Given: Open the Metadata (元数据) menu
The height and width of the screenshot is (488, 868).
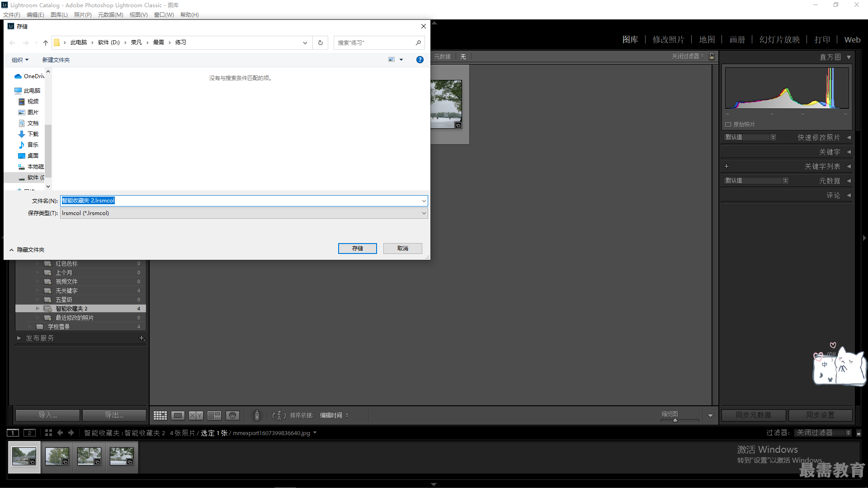Looking at the screenshot, I should click(110, 14).
